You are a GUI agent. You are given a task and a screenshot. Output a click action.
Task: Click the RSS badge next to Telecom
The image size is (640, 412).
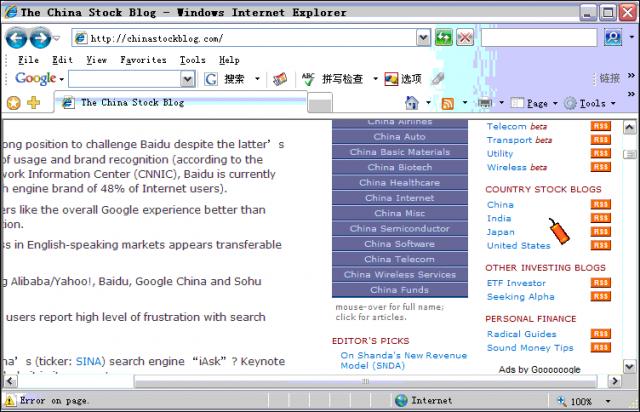click(x=601, y=126)
